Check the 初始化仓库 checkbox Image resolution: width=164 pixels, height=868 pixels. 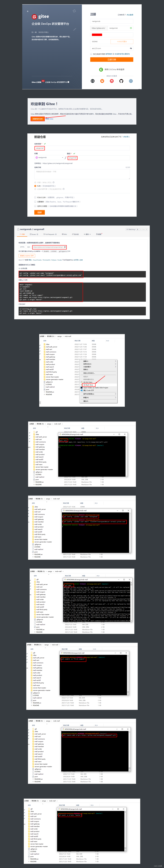35,197
